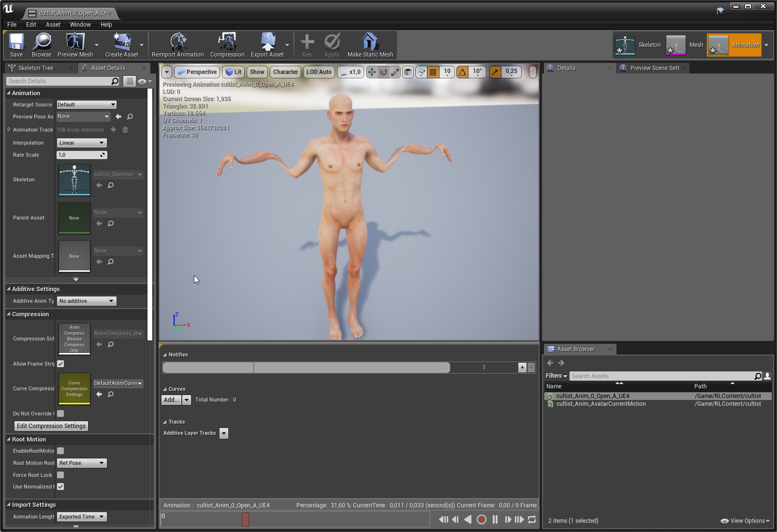Viewport: 777px width, 532px height.
Task: Jump to the animation start
Action: click(x=443, y=519)
